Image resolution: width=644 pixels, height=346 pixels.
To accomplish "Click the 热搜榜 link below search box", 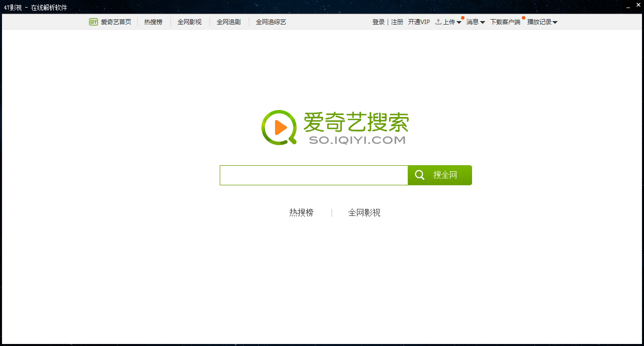I will [301, 213].
